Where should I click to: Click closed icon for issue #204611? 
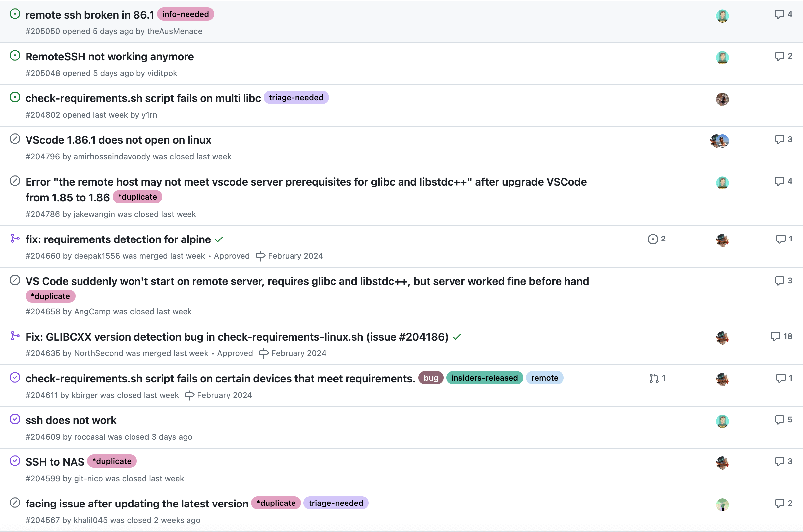15,378
